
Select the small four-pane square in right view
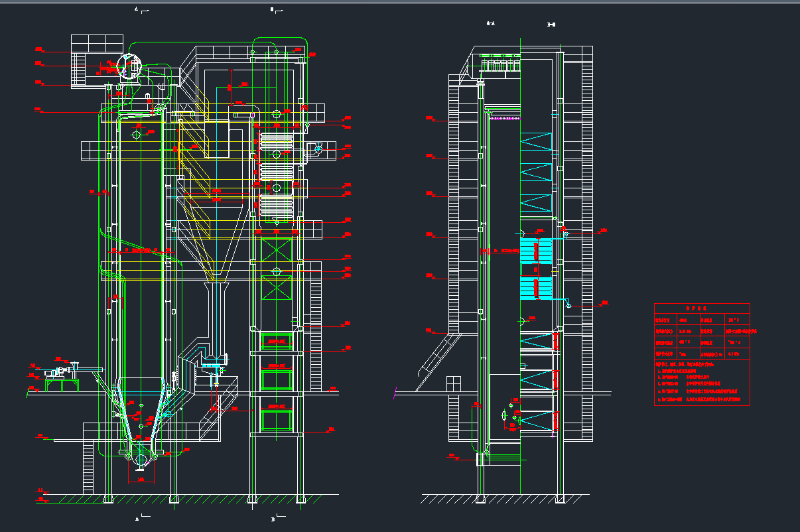[x=454, y=383]
